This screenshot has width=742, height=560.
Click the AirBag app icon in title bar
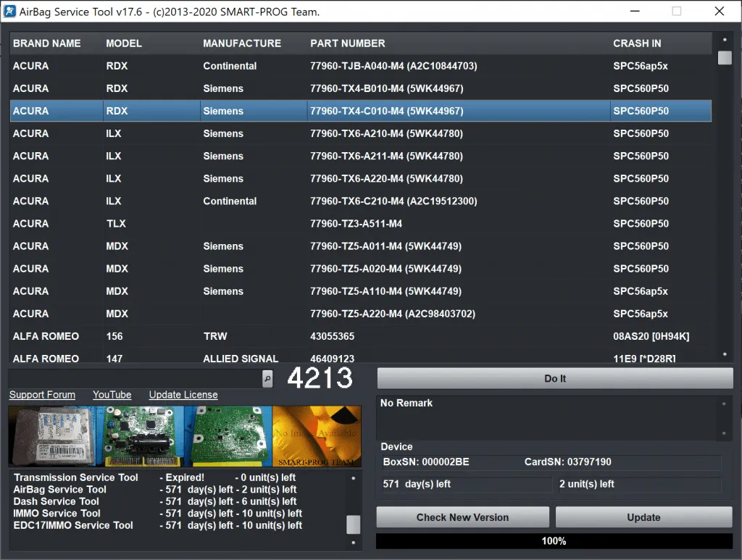click(x=11, y=12)
